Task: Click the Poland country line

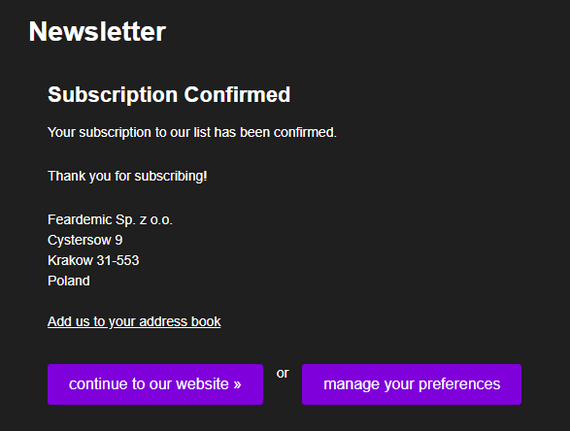Action: [x=69, y=281]
